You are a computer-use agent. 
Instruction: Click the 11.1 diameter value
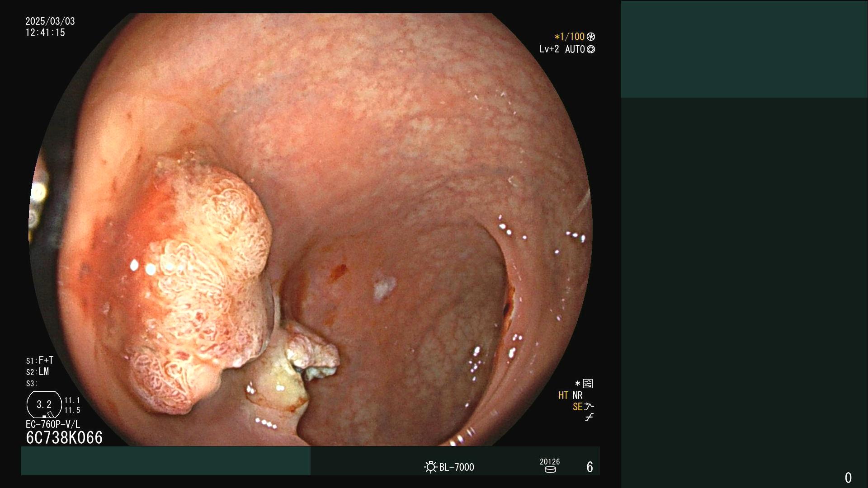pyautogui.click(x=72, y=400)
